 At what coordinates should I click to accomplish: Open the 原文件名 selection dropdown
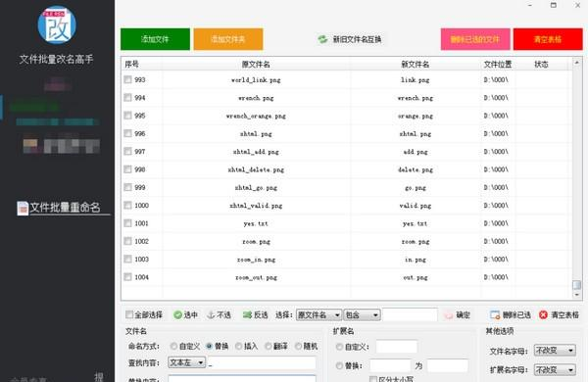pyautogui.click(x=318, y=314)
